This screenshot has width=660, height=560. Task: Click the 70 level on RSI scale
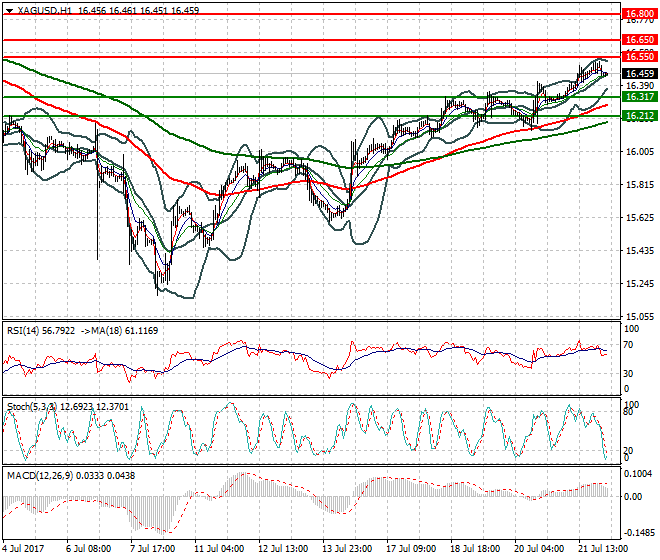[628, 345]
